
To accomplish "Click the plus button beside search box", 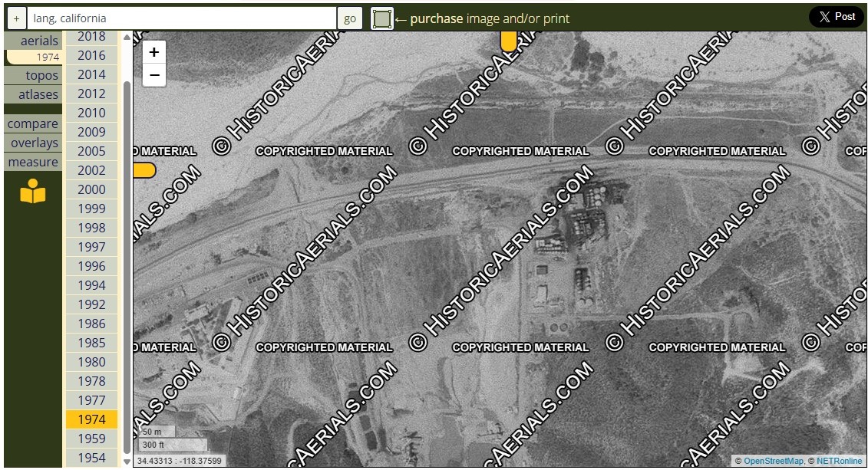I will [16, 18].
